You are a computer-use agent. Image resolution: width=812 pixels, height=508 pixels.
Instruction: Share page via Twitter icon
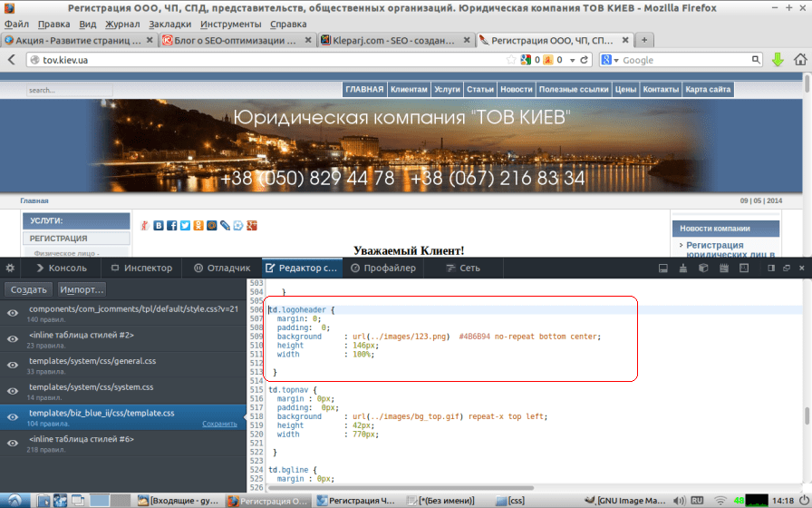[185, 226]
